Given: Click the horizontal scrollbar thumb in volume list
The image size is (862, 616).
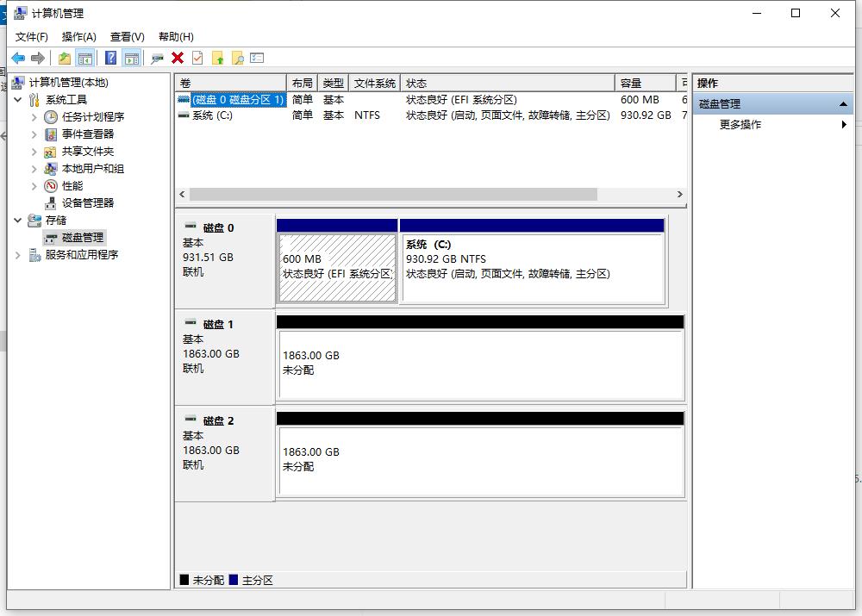Looking at the screenshot, I should (393, 194).
